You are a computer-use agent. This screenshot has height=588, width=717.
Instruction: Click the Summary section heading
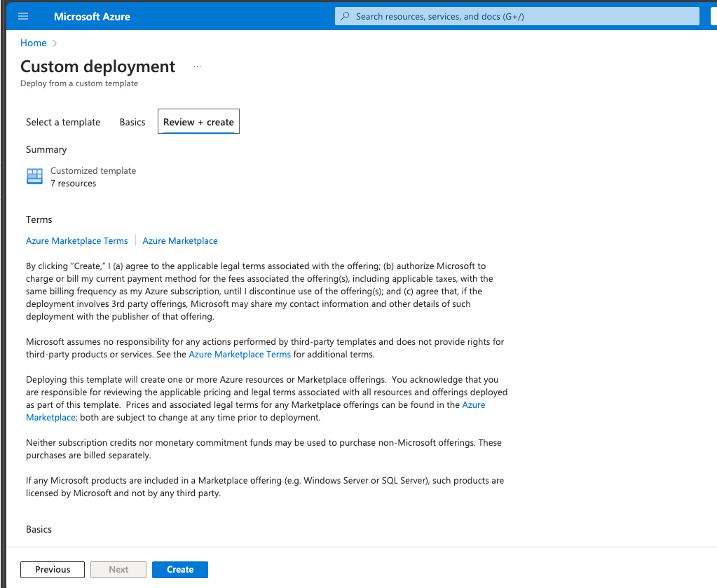[x=46, y=150]
